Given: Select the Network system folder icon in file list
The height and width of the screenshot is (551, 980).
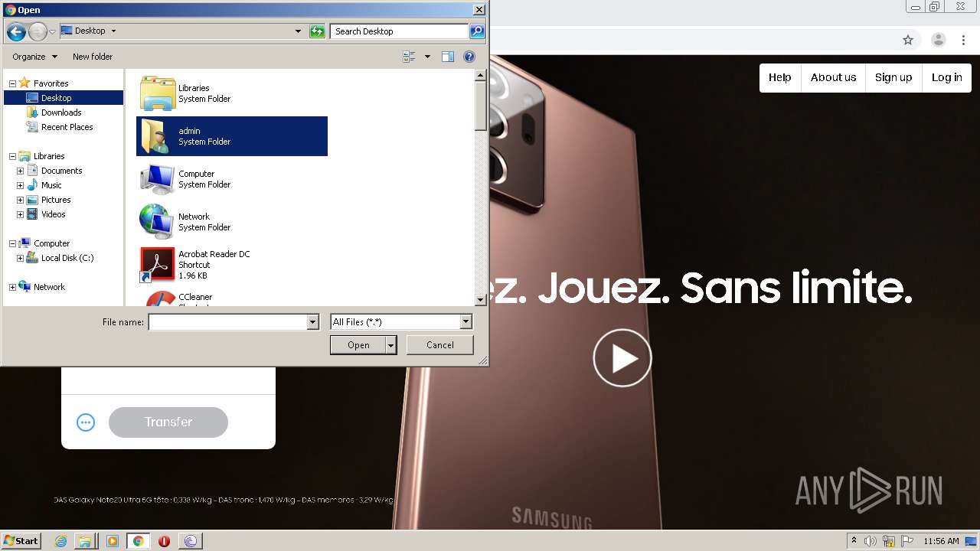Looking at the screenshot, I should pos(158,222).
